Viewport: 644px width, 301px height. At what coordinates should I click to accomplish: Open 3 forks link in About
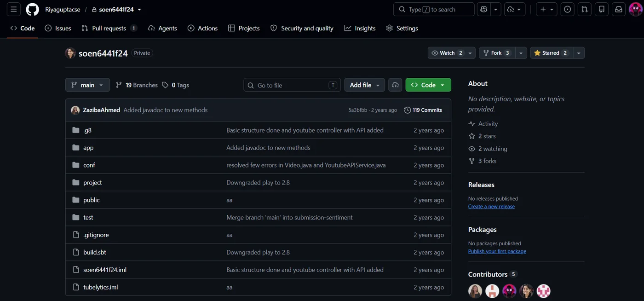pos(482,161)
